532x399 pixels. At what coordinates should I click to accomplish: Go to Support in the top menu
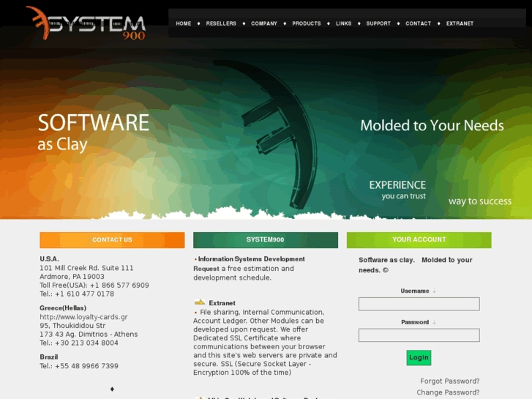click(378, 23)
